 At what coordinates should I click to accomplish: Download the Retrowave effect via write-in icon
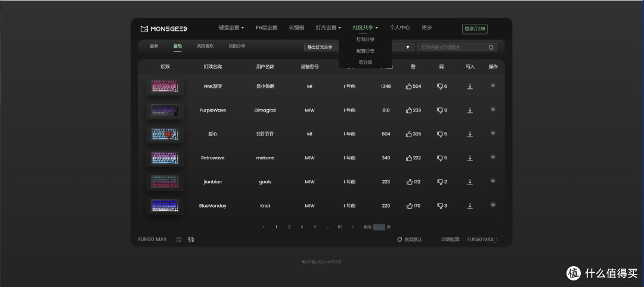pos(470,158)
